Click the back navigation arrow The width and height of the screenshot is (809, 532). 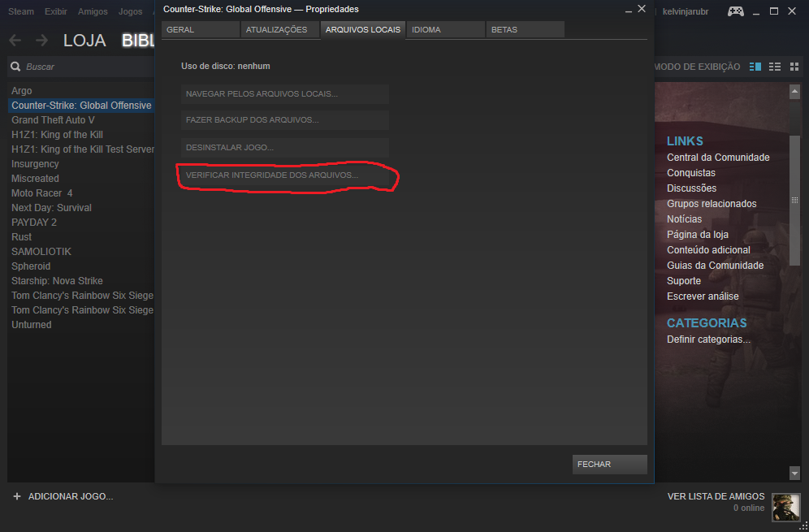click(x=15, y=41)
